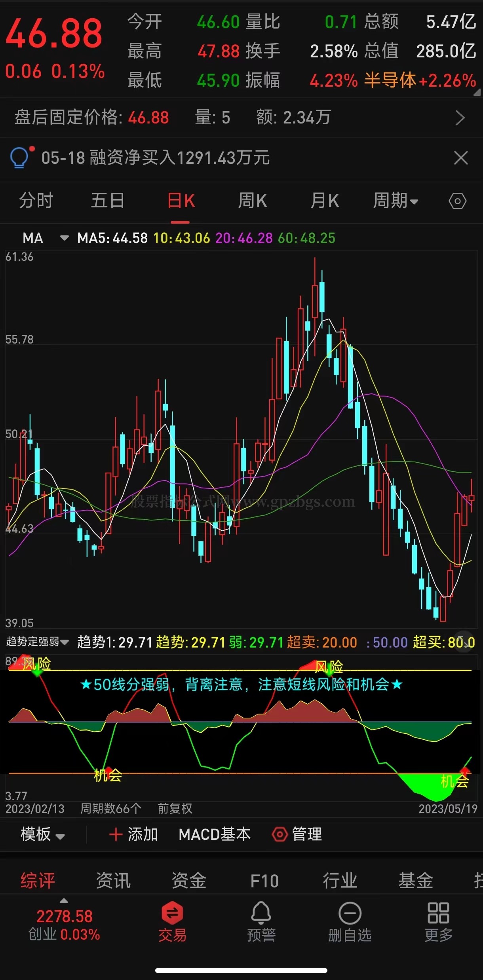The image size is (483, 980).
Task: Dismiss the 融资净买入 notification
Action: coord(461,158)
